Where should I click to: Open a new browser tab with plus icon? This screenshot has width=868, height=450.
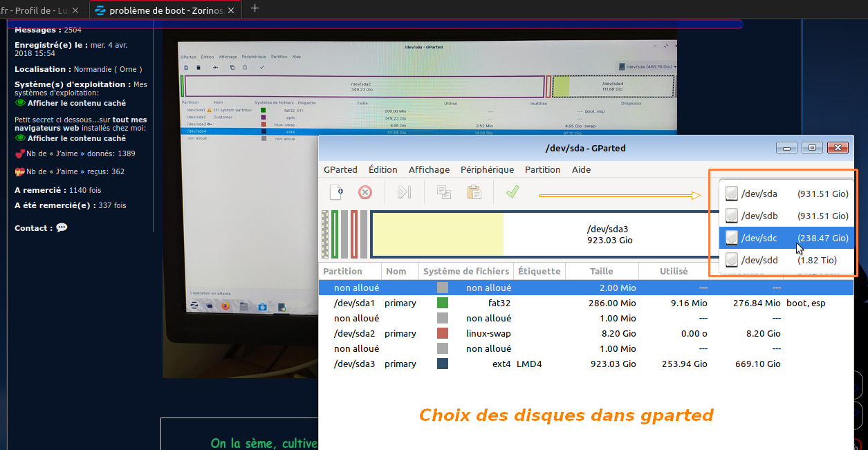coord(255,8)
